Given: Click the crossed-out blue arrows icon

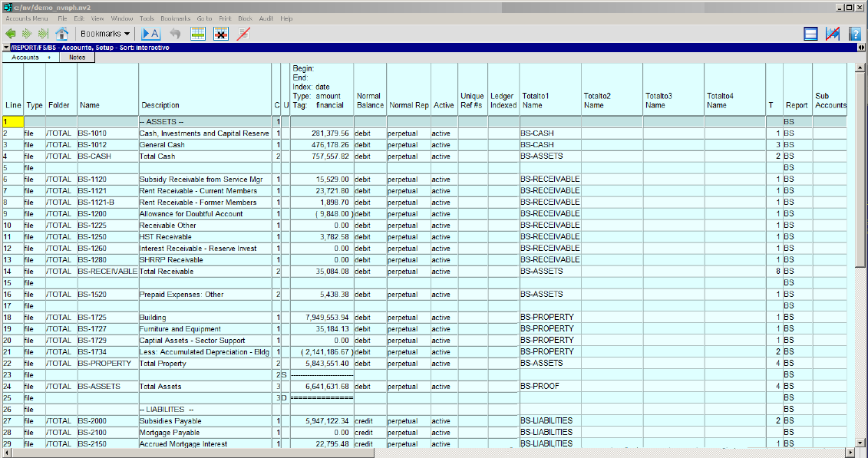Looking at the screenshot, I should (x=832, y=34).
